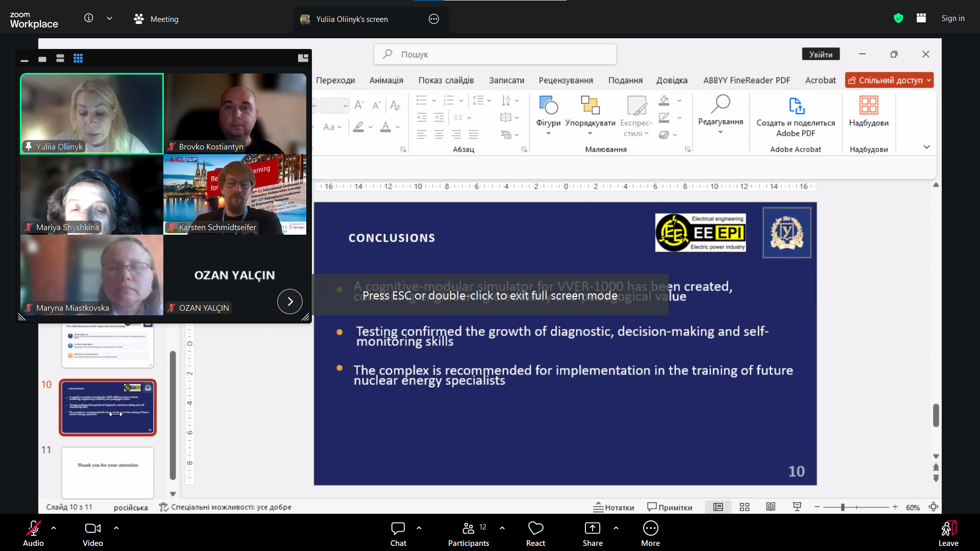Open the More options circle
980x551 pixels.
[x=650, y=529]
